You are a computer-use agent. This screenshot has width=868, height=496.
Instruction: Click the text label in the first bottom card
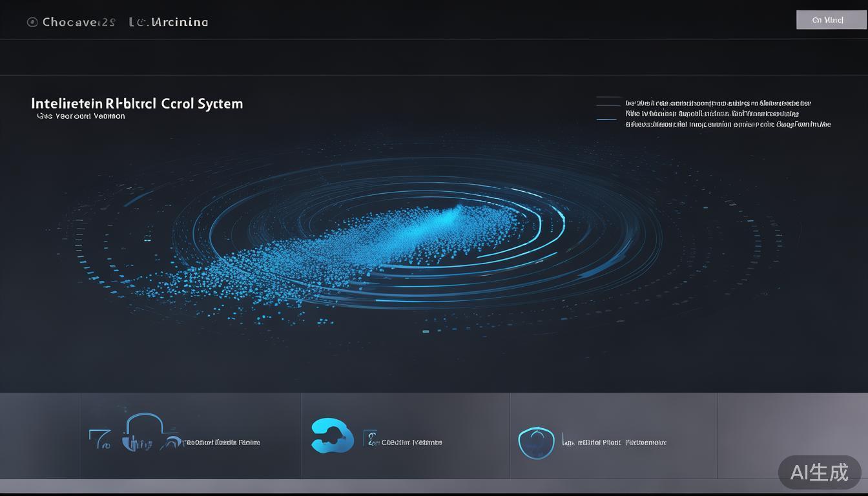(222, 442)
